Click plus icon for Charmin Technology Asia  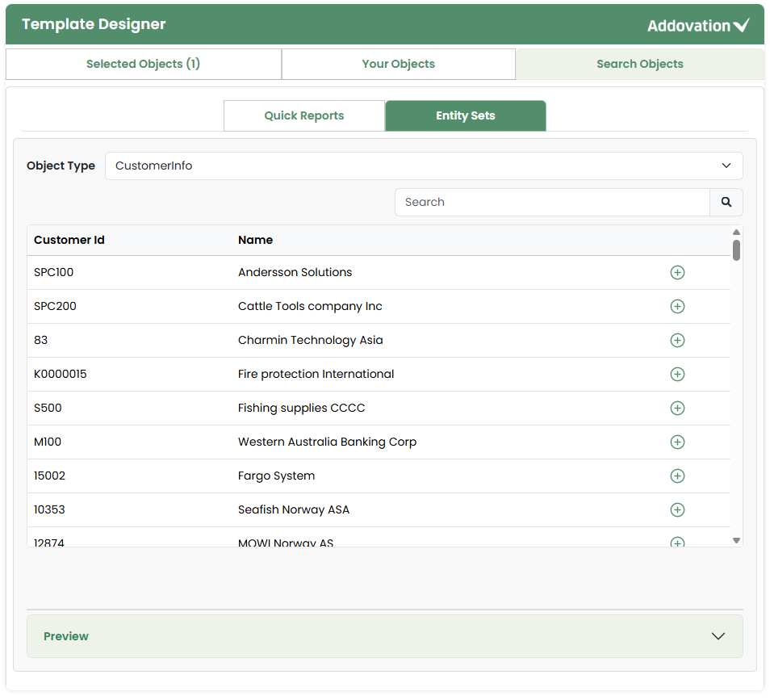[677, 341]
